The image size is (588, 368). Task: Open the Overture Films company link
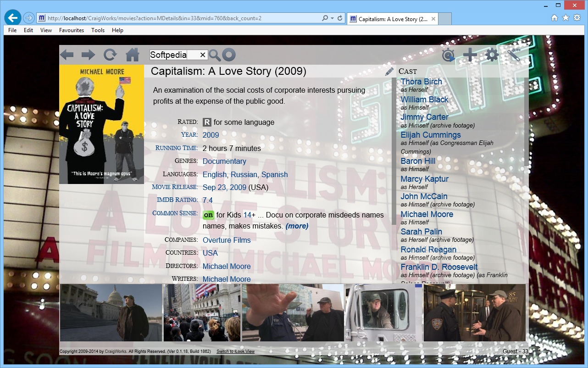point(227,240)
